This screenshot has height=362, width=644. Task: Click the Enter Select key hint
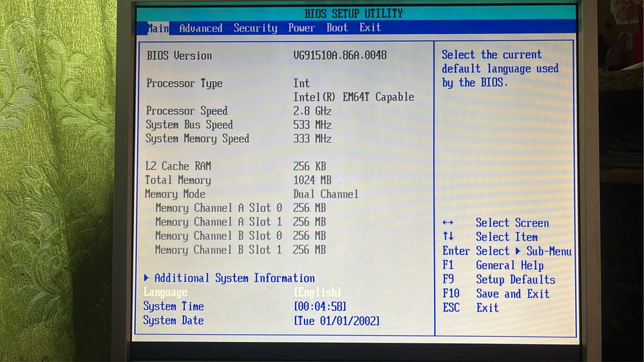pos(476,251)
